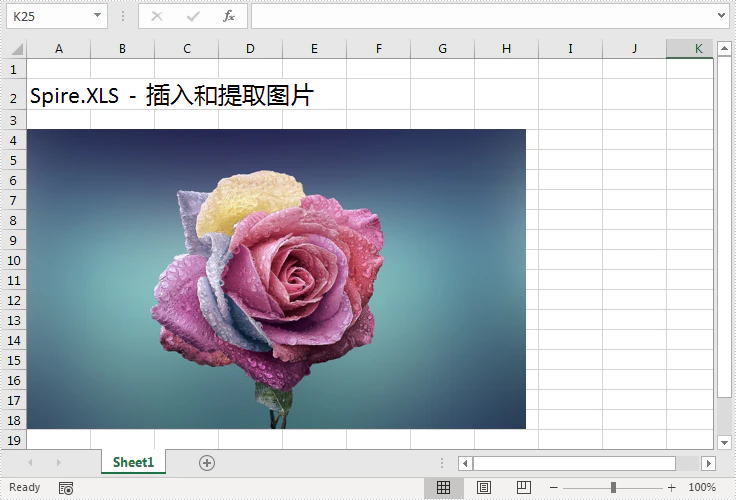Select row 1 header
The height and width of the screenshot is (500, 736).
pos(14,69)
